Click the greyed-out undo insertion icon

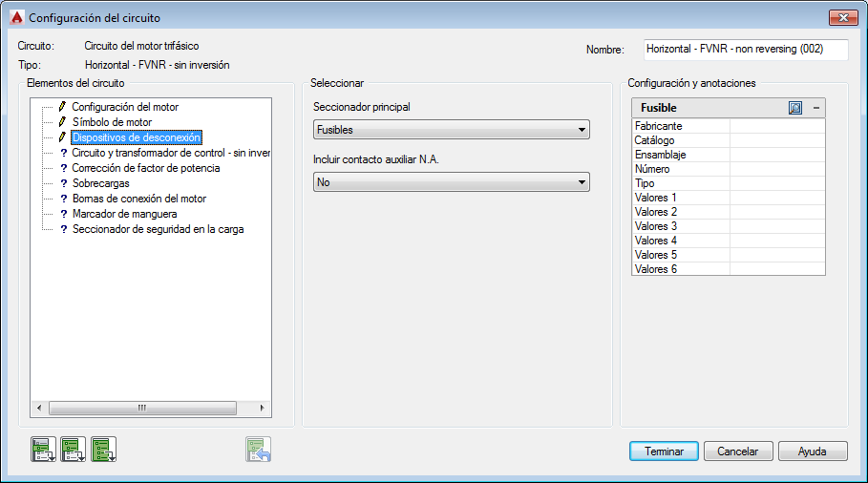(x=259, y=449)
